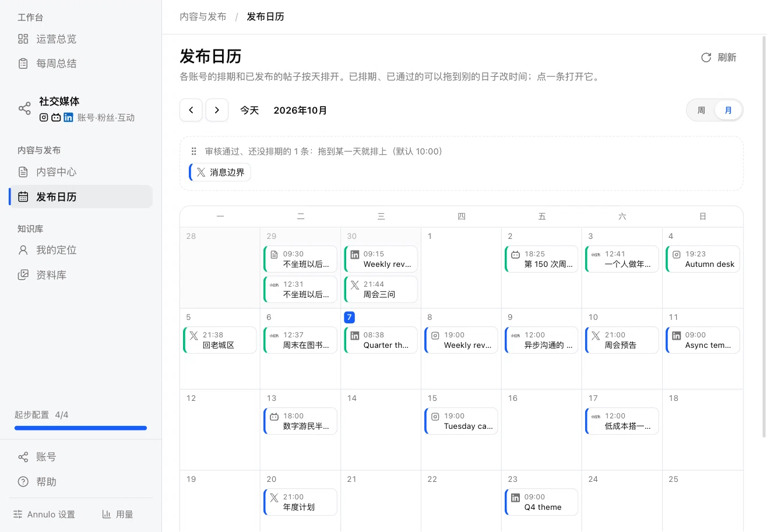This screenshot has height=532, width=767.
Task: Click the 运营总览 dashboard grid icon
Action: (23, 39)
